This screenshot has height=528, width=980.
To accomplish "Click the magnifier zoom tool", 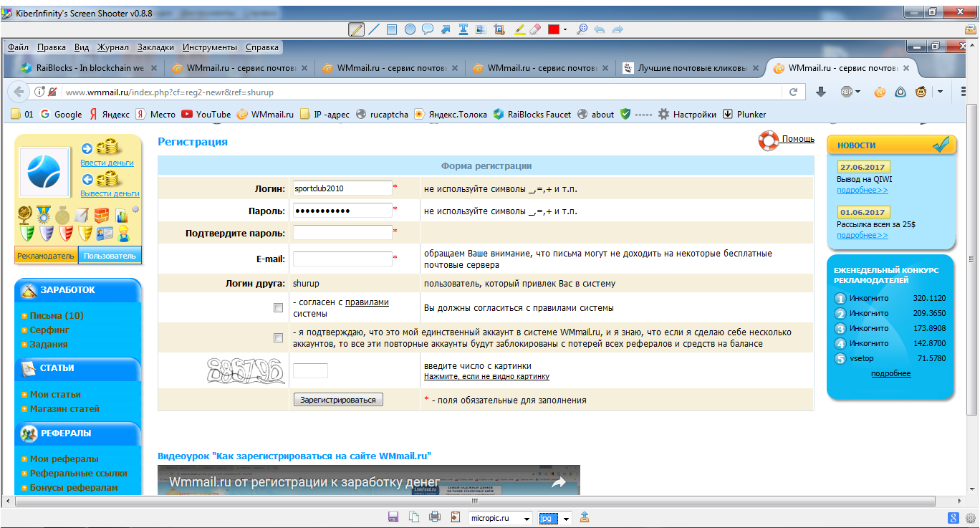I will point(582,29).
